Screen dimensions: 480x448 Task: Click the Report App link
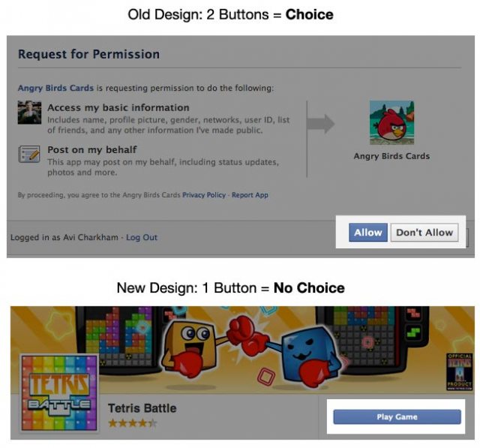click(x=250, y=195)
